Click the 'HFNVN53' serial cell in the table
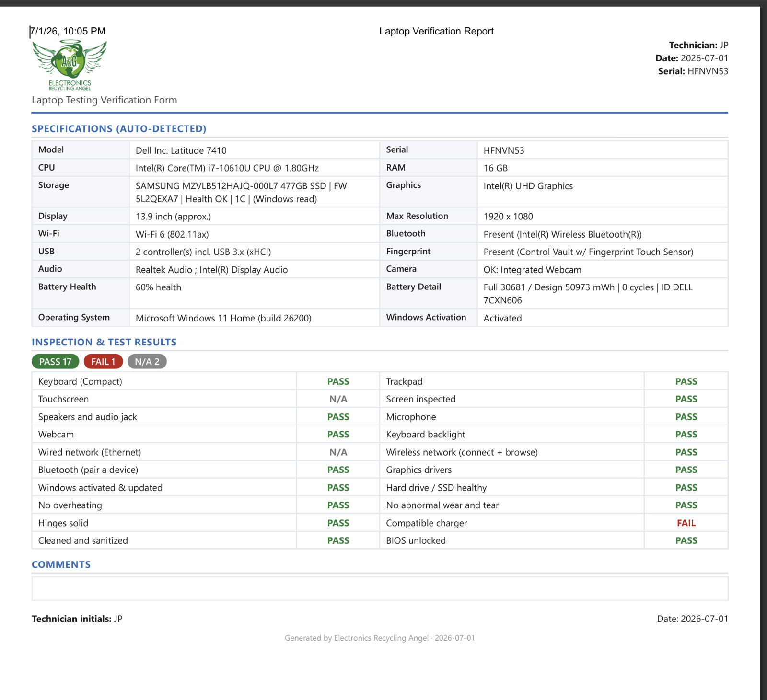Screen dimensions: 767x700 (x=504, y=150)
